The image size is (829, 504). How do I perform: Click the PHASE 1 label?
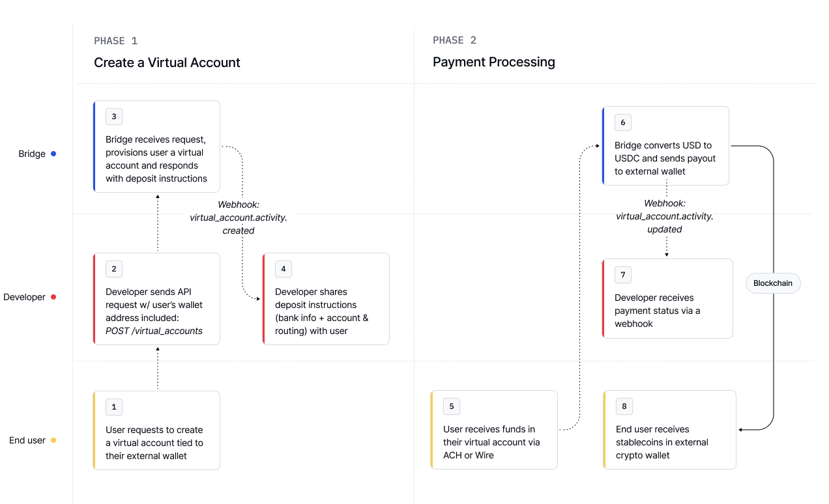coord(115,40)
